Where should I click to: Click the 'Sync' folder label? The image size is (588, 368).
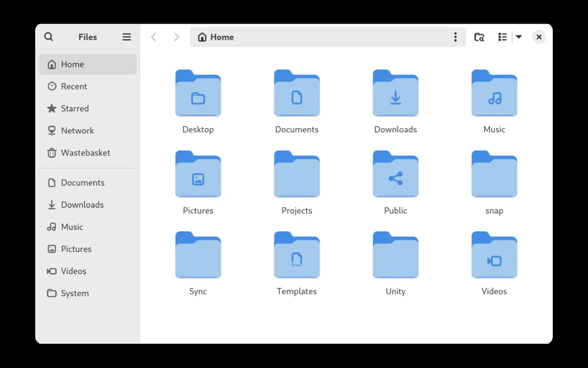(x=198, y=291)
